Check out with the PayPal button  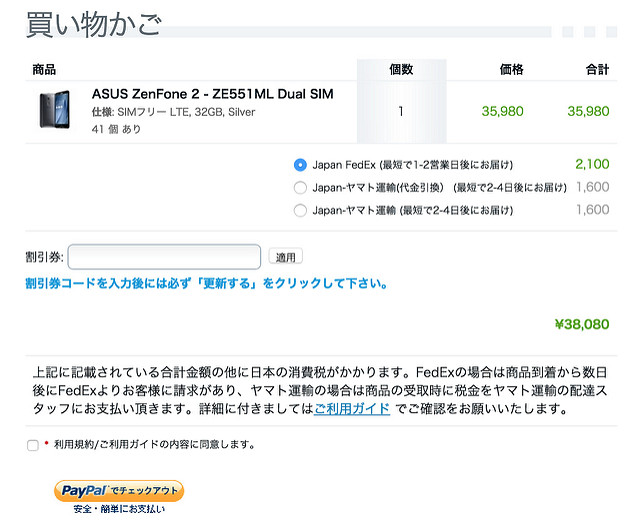click(119, 491)
